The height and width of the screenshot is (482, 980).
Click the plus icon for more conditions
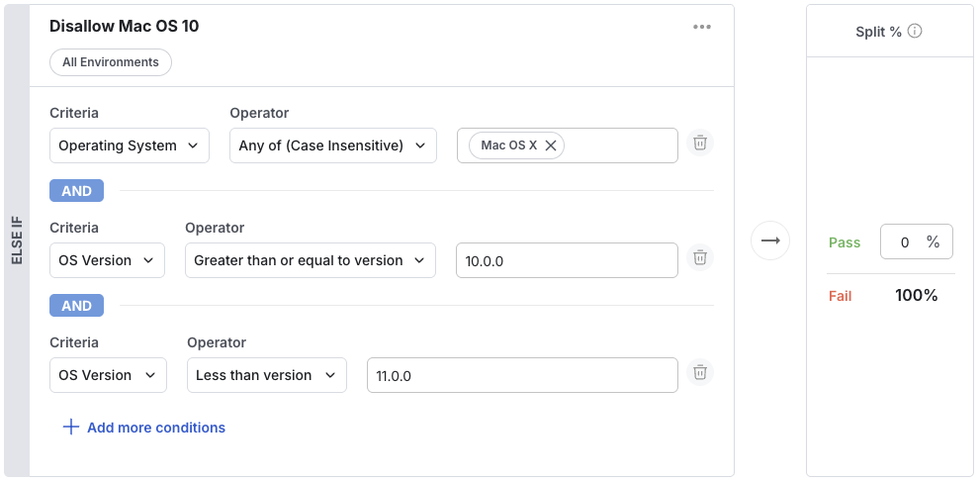click(x=70, y=428)
